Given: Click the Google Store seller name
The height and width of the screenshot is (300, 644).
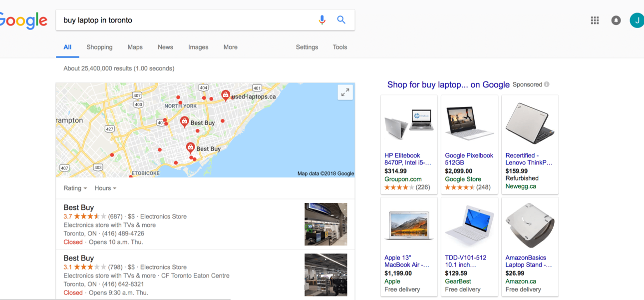Looking at the screenshot, I should [463, 179].
